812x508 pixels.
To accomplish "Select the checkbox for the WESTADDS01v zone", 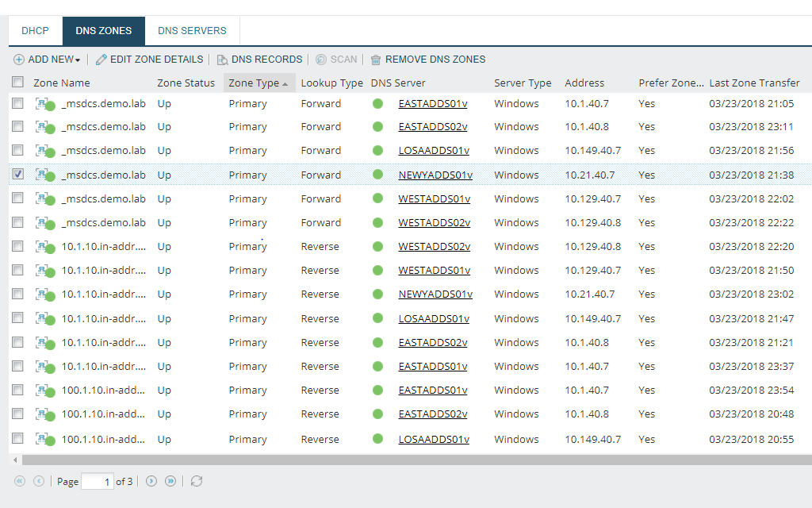I will pos(17,198).
